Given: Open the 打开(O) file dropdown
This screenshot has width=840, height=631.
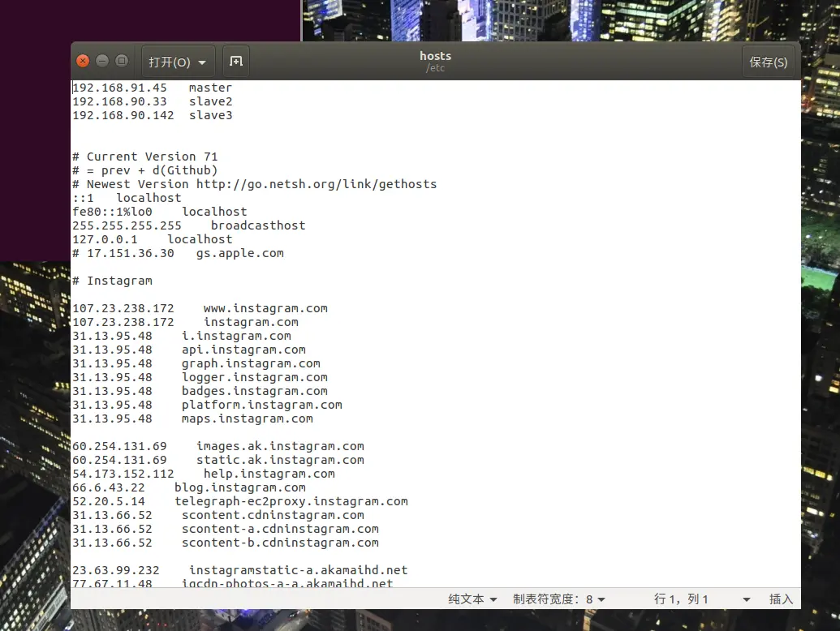Looking at the screenshot, I should pos(178,62).
